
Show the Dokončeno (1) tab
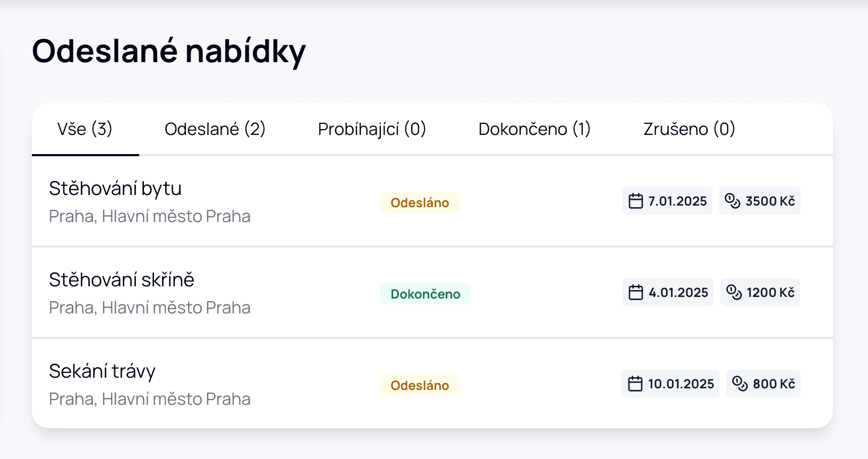click(x=534, y=129)
